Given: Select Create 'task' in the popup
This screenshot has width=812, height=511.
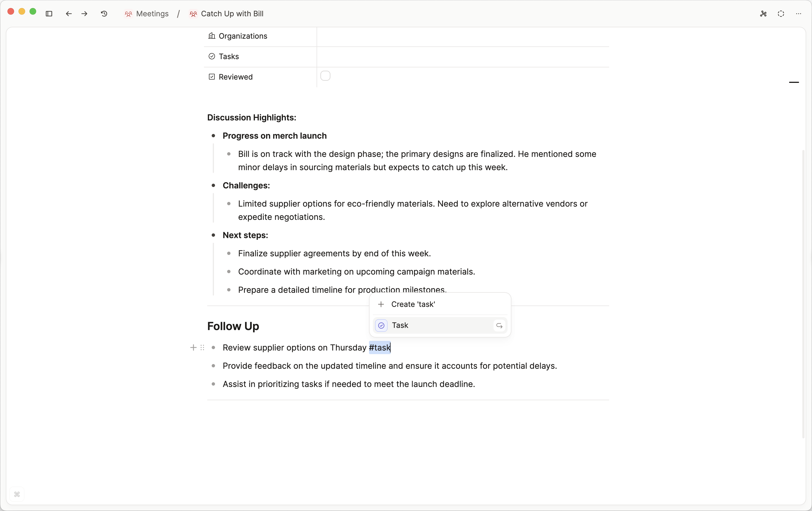Looking at the screenshot, I should click(x=413, y=304).
